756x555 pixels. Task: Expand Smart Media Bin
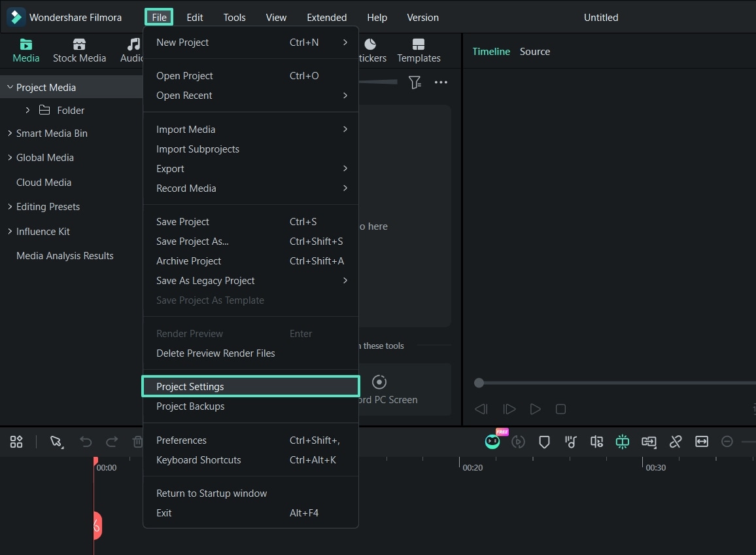[10, 133]
